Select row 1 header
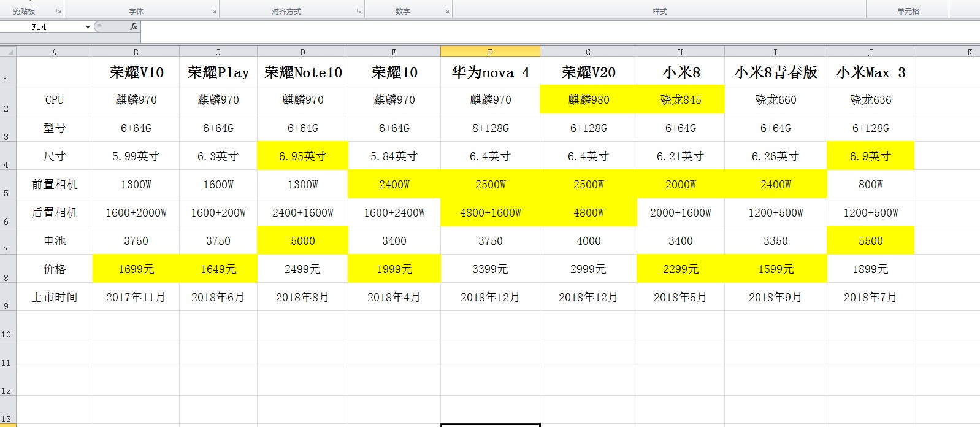Image resolution: width=980 pixels, height=427 pixels. [8, 71]
